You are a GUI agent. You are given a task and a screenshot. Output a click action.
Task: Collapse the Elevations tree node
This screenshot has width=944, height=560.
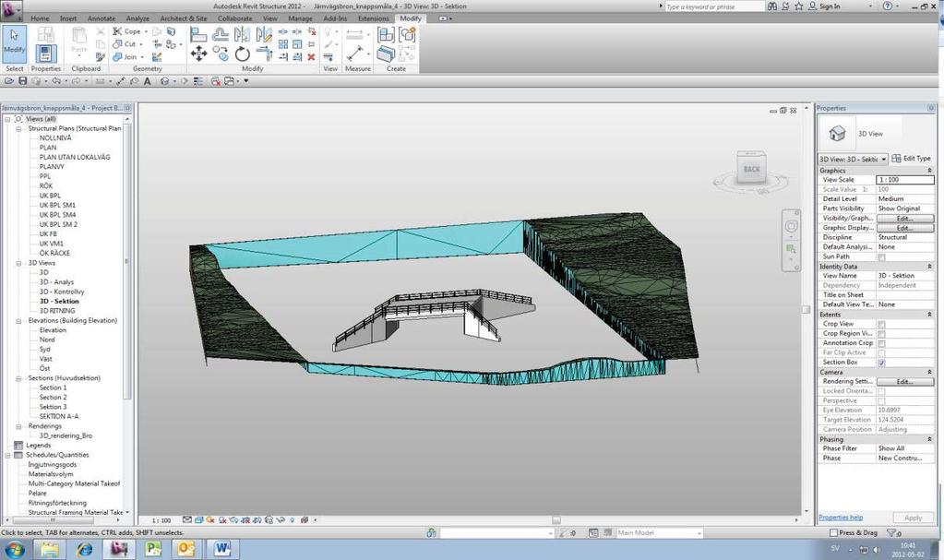tap(18, 321)
